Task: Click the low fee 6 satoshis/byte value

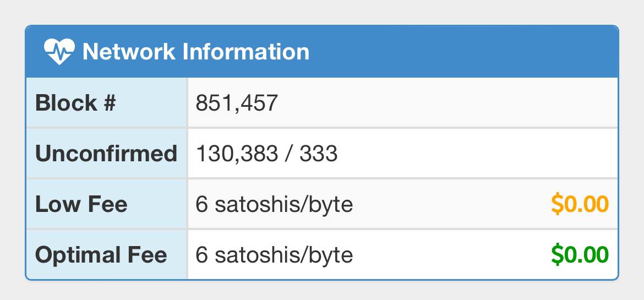Action: 274,204
